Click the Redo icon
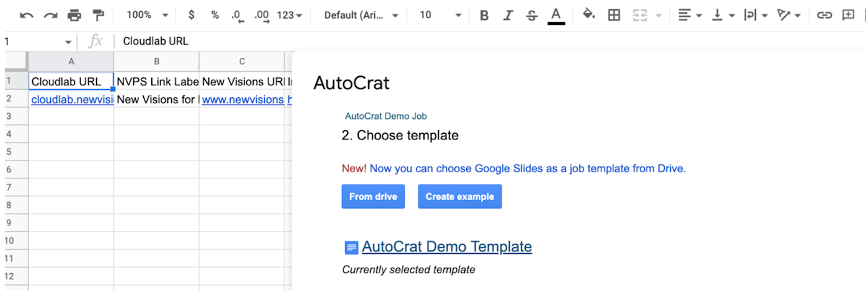 point(50,15)
